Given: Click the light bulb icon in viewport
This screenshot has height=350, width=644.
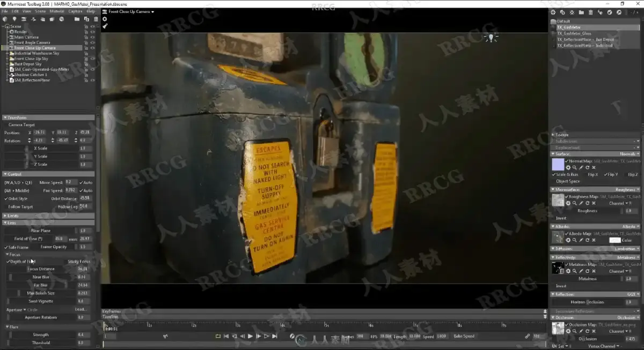Looking at the screenshot, I should (x=491, y=38).
